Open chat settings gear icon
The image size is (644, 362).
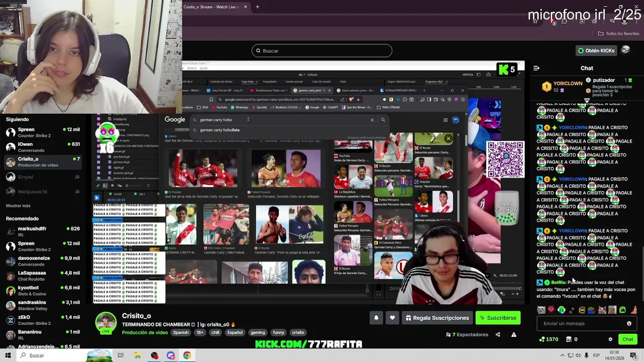click(610, 339)
